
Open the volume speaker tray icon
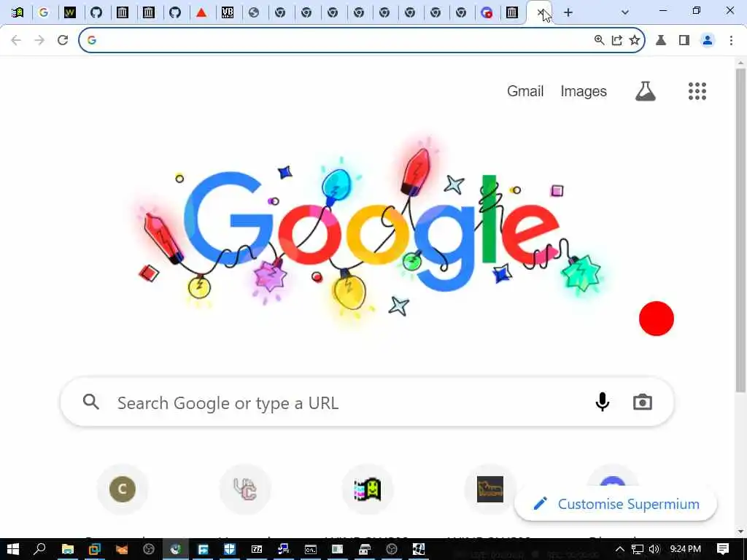(654, 549)
